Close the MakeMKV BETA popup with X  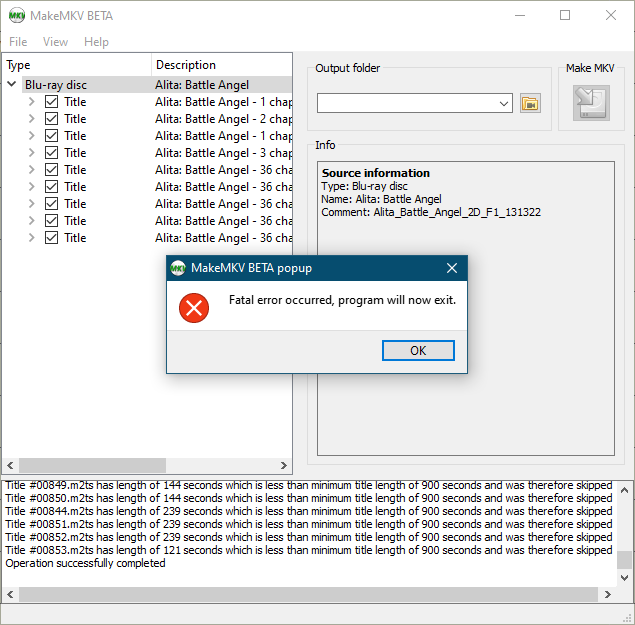point(452,268)
